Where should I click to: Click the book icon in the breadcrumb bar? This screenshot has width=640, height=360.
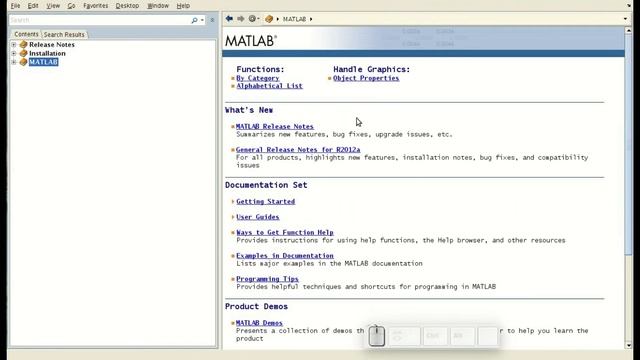tap(269, 19)
